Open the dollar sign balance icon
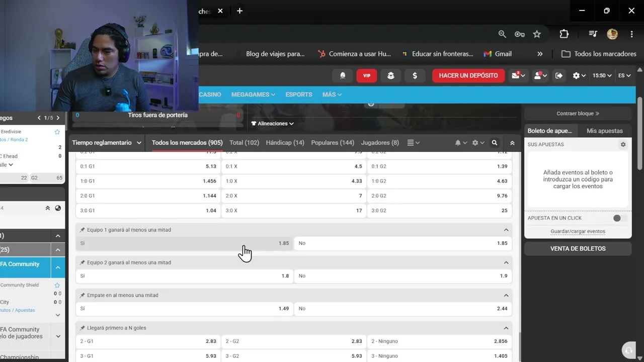The image size is (644, 362). tap(415, 75)
